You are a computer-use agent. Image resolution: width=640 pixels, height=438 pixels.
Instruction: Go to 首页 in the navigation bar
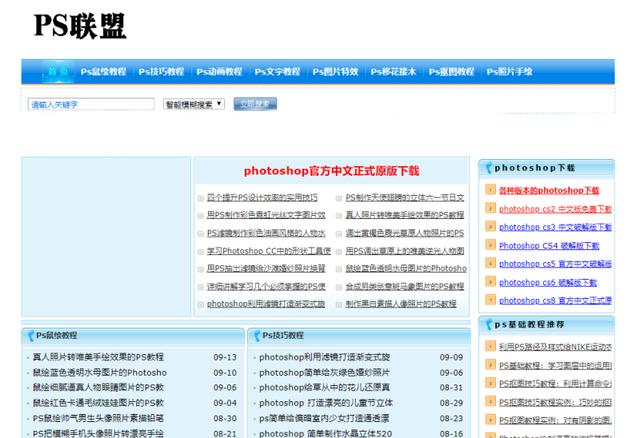58,72
